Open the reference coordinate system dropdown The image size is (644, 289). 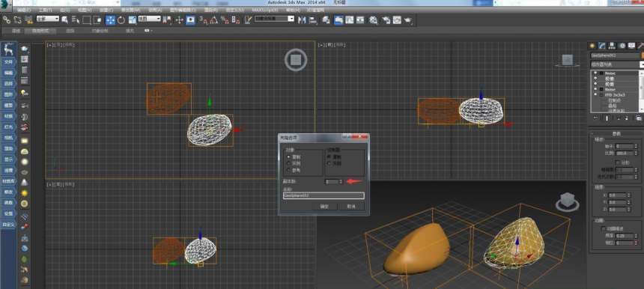pos(149,19)
